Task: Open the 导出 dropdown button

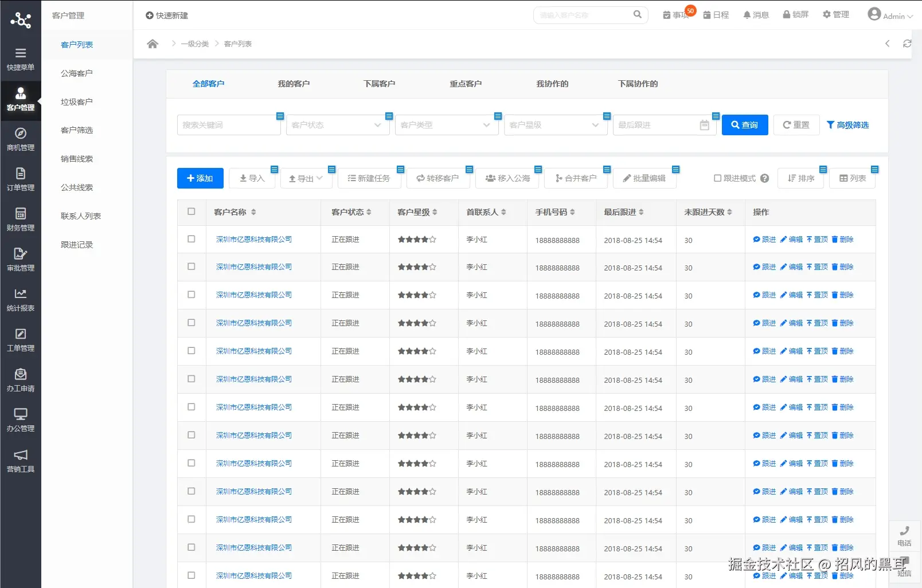Action: [306, 178]
